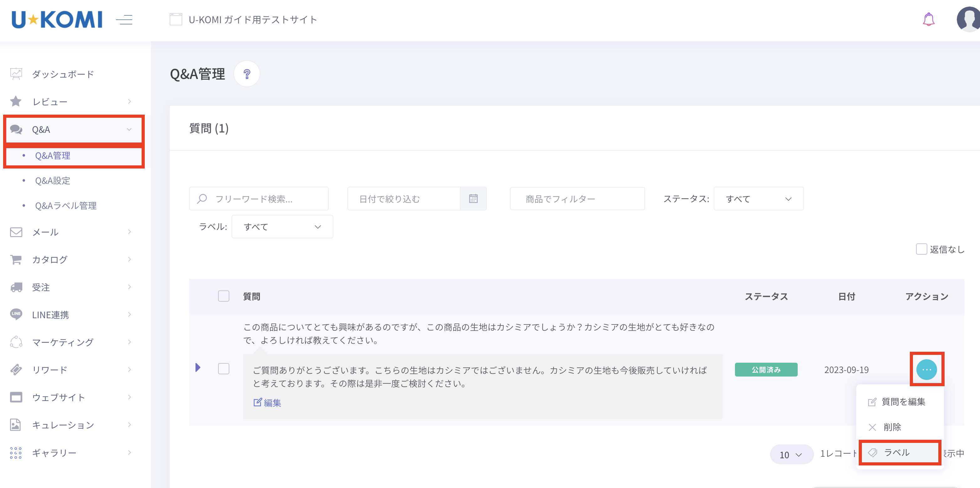980x488 pixels.
Task: Click the LINE連携 sidebar icon
Action: 16,314
